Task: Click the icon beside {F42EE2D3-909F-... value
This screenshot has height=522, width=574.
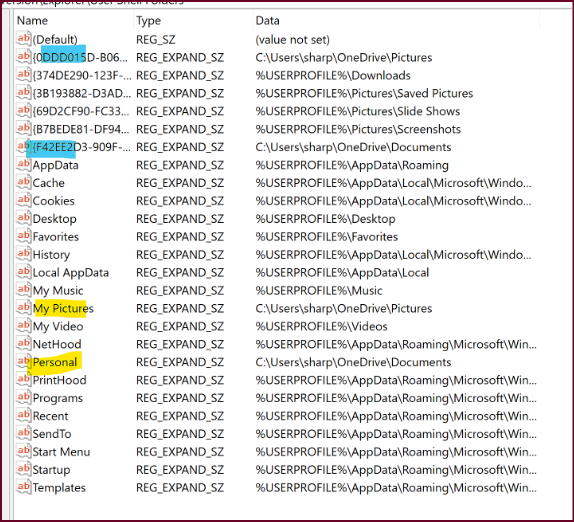Action: coord(24,146)
